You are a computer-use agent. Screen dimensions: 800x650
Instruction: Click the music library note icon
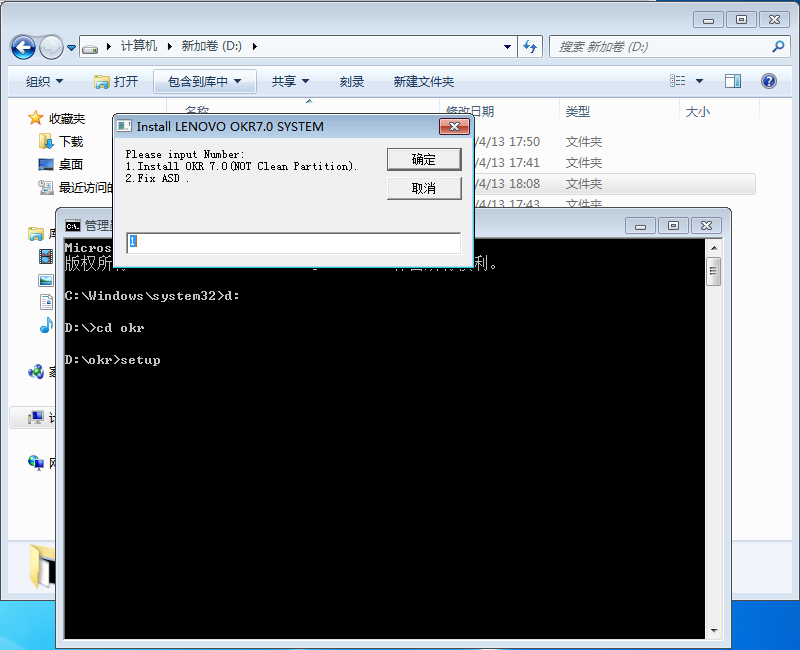tap(46, 325)
